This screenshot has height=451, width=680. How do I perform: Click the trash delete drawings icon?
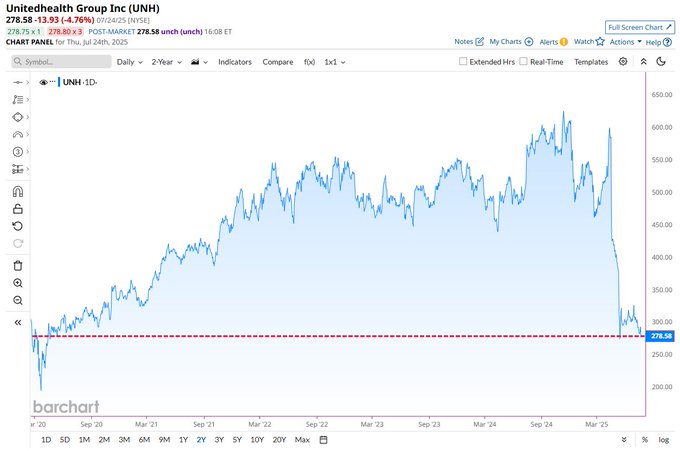click(18, 266)
